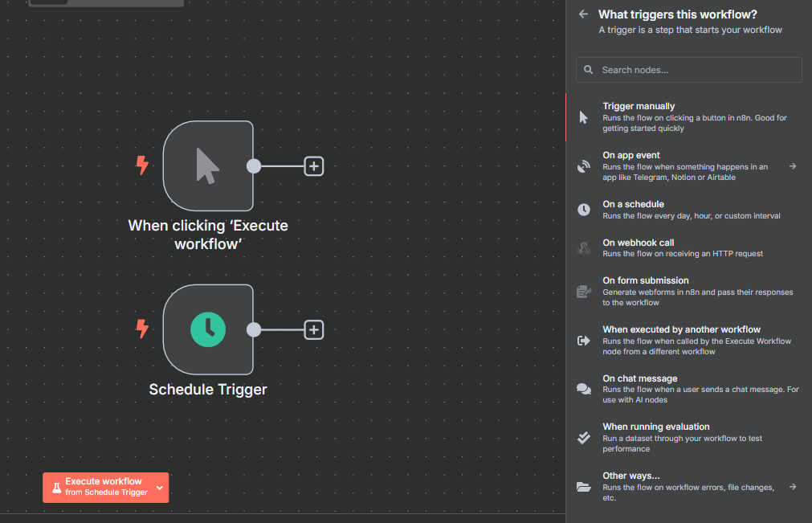The image size is (812, 523).
Task: Select the Trigger manually cursor icon
Action: pos(584,117)
